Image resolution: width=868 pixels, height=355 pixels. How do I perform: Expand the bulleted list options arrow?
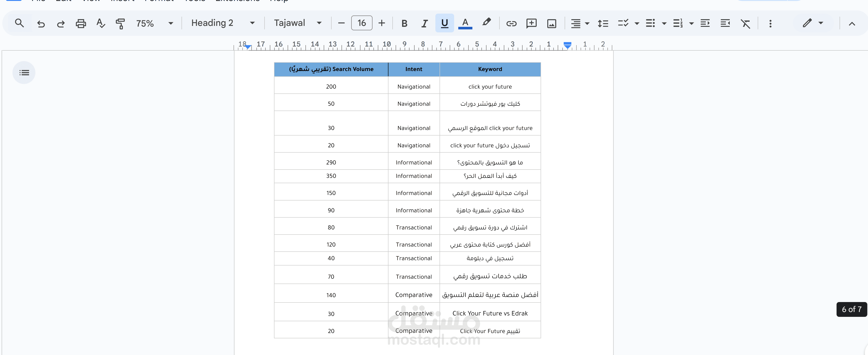[664, 23]
